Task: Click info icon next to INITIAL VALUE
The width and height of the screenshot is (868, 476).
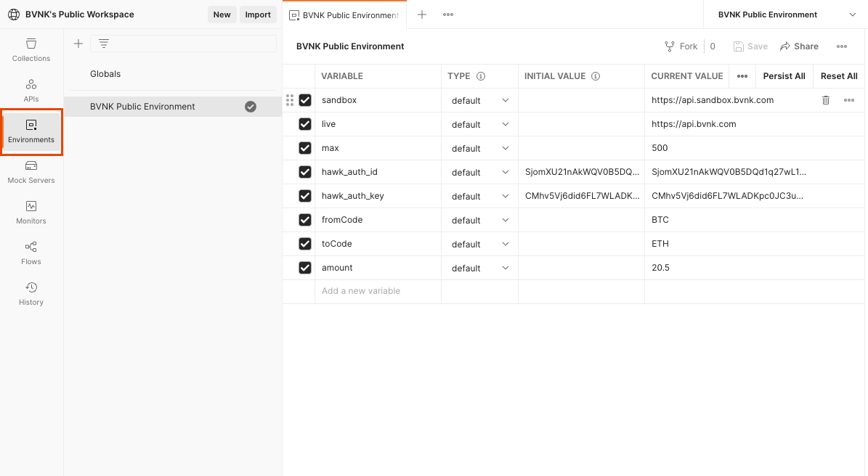Action: pyautogui.click(x=596, y=76)
